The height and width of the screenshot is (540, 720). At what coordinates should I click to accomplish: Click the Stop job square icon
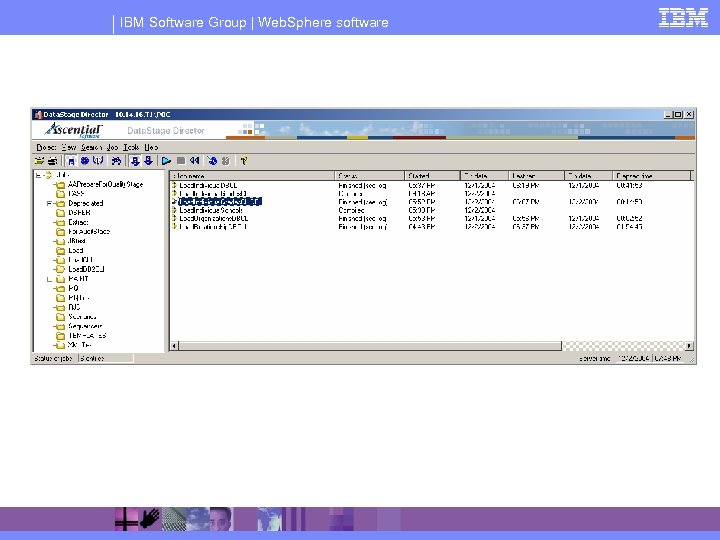tap(181, 161)
